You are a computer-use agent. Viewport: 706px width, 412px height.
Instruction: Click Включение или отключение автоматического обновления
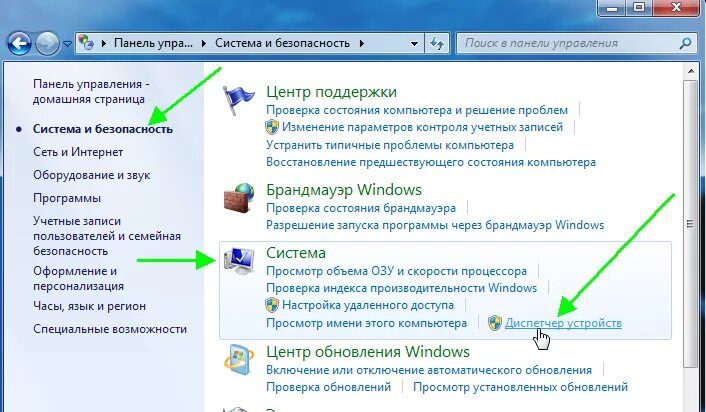tap(429, 370)
